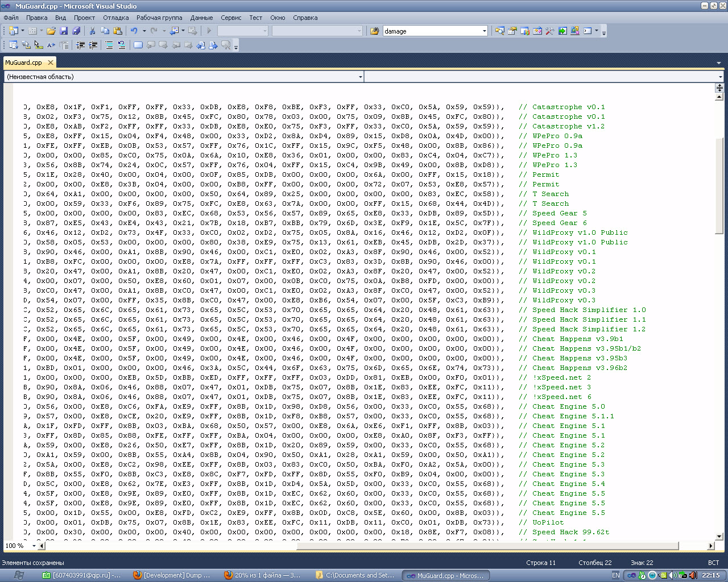Click the EN language indicator in tray
The height and width of the screenshot is (582, 728).
pyautogui.click(x=616, y=575)
